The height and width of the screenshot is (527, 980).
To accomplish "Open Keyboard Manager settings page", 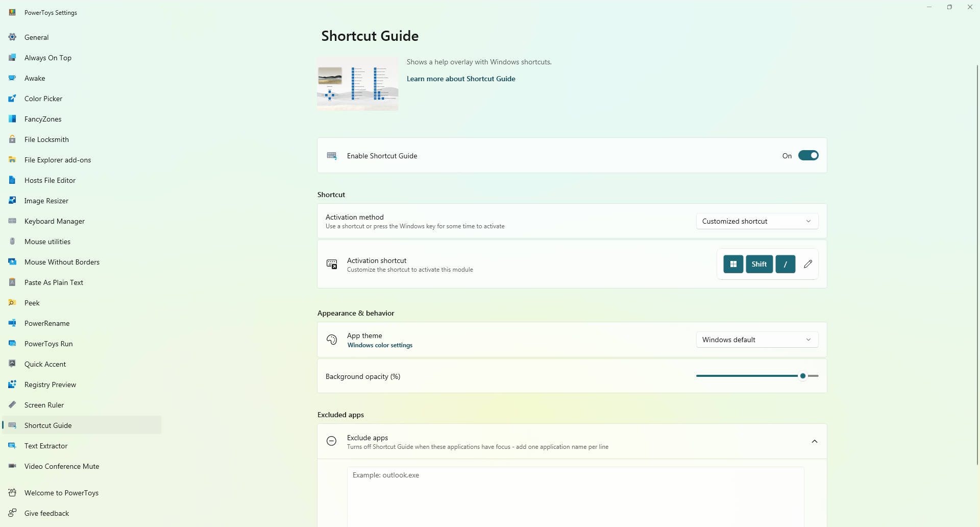I will point(55,221).
